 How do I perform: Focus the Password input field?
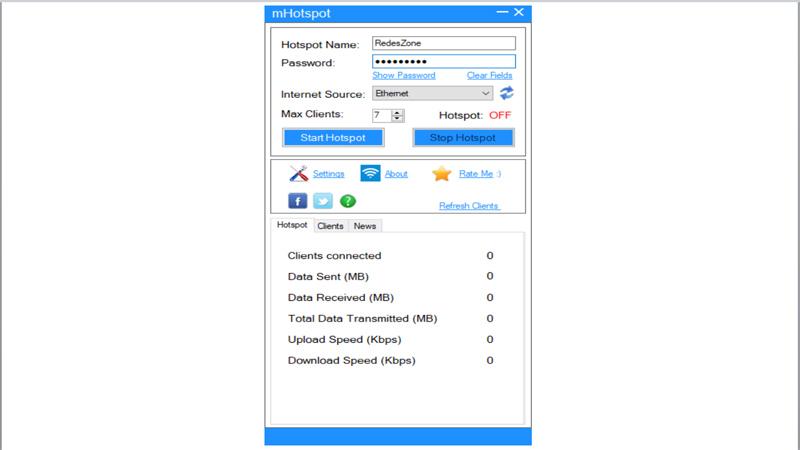[444, 62]
